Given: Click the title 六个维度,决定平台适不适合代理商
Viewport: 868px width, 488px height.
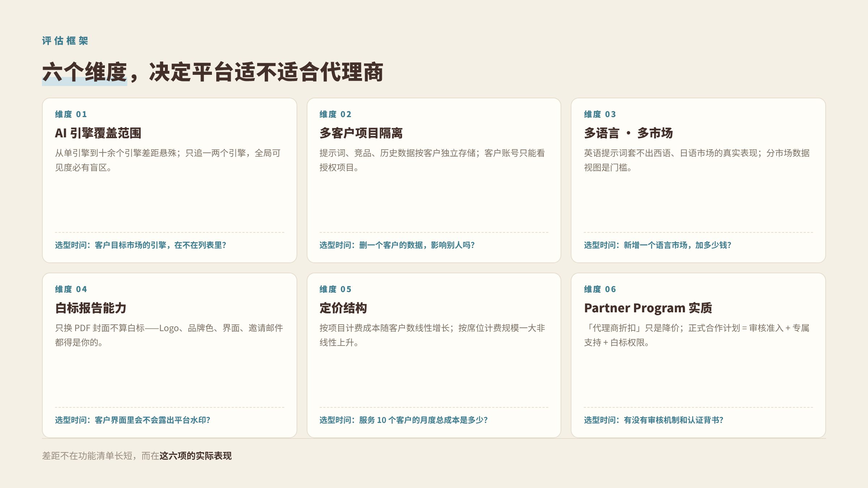Looking at the screenshot, I should coord(213,72).
